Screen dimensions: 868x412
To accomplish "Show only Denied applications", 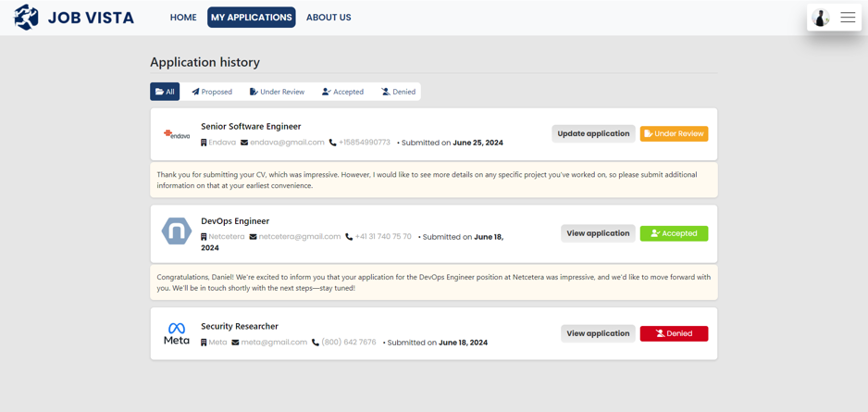I will 398,92.
